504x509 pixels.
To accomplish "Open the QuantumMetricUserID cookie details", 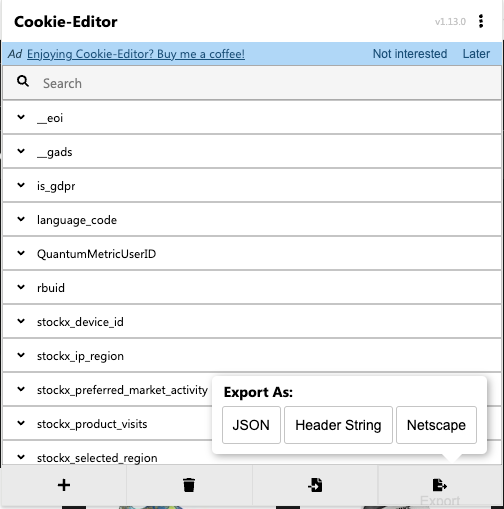I will [x=252, y=253].
